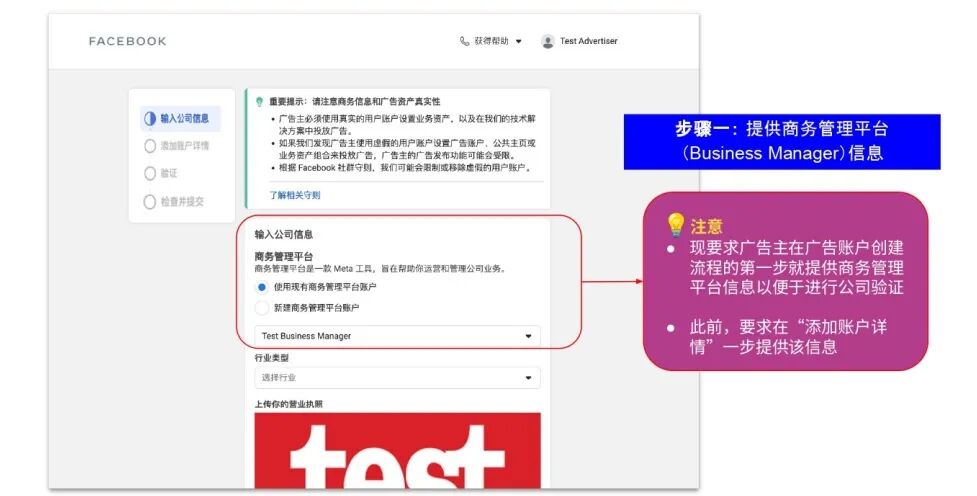Click the half-filled circle icon for 输入公司信息
This screenshot has height=496, width=977.
[150, 118]
